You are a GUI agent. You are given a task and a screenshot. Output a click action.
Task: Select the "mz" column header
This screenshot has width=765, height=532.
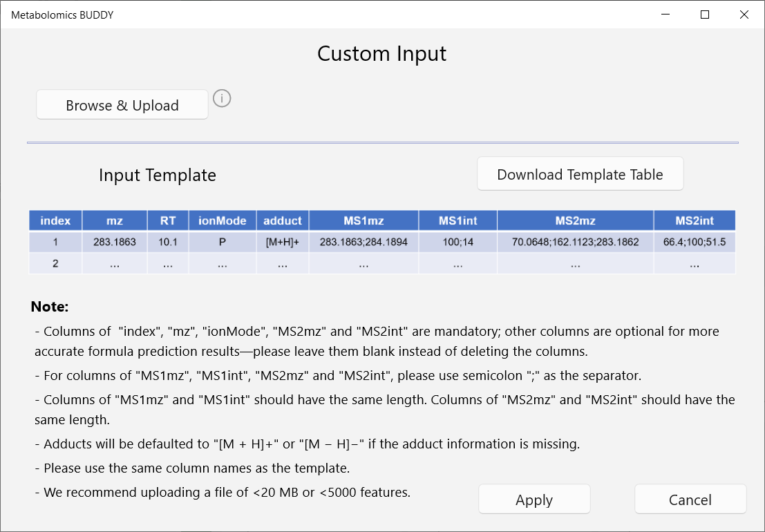pyautogui.click(x=115, y=220)
